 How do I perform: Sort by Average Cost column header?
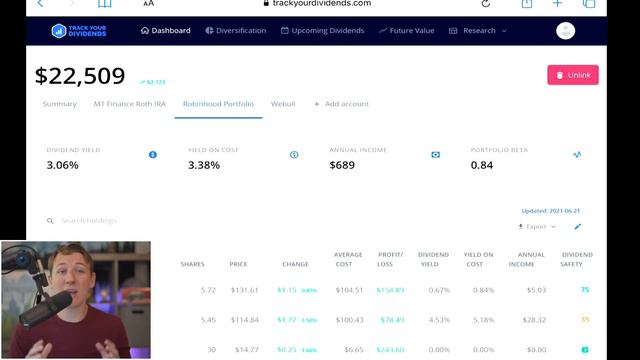tap(348, 259)
